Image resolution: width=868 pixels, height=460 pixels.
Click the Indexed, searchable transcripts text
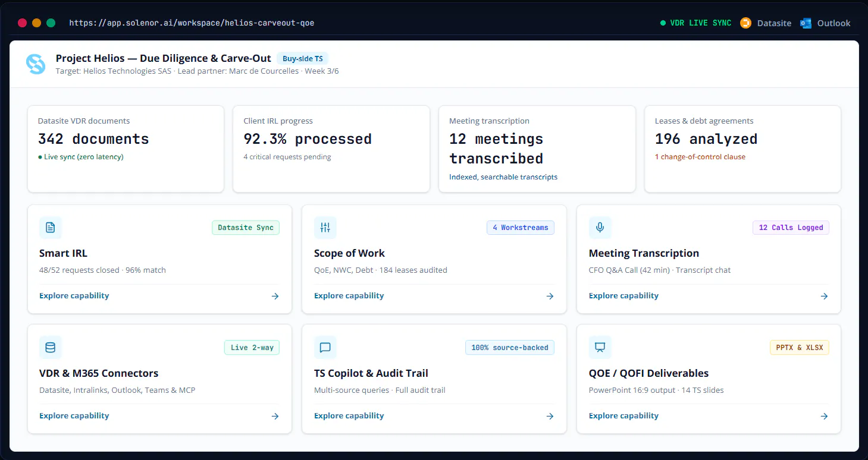click(x=503, y=177)
